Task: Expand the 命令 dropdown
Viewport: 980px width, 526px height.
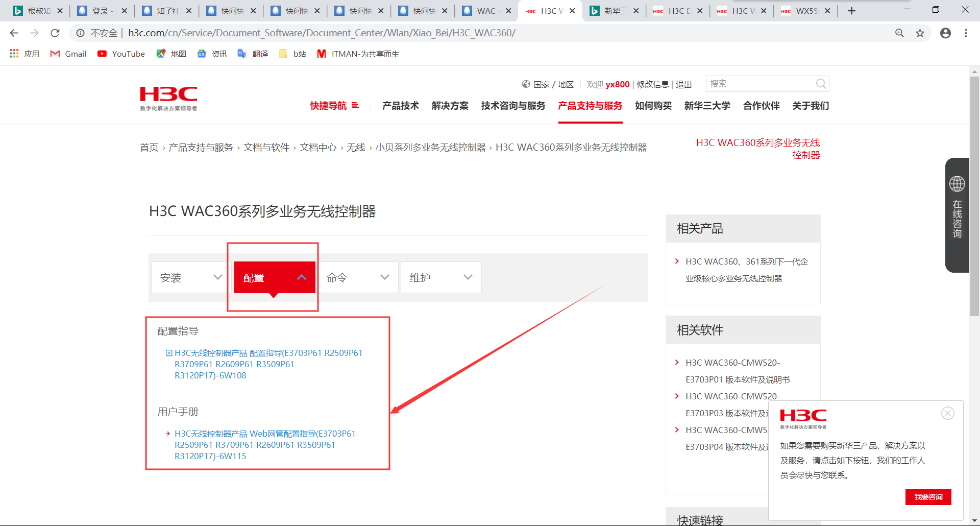Action: pyautogui.click(x=358, y=277)
